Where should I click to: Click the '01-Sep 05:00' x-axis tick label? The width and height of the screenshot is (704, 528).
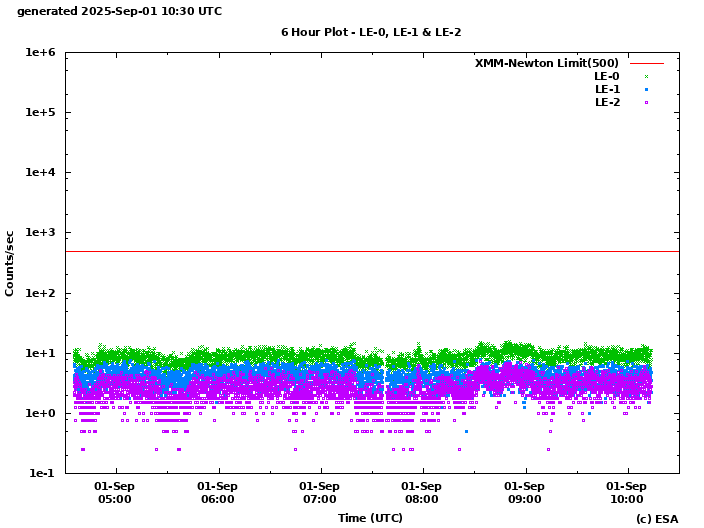pos(114,493)
